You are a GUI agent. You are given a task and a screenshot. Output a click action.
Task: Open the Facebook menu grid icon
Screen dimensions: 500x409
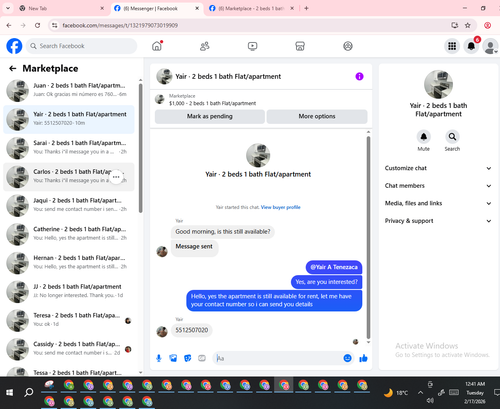[x=452, y=46]
